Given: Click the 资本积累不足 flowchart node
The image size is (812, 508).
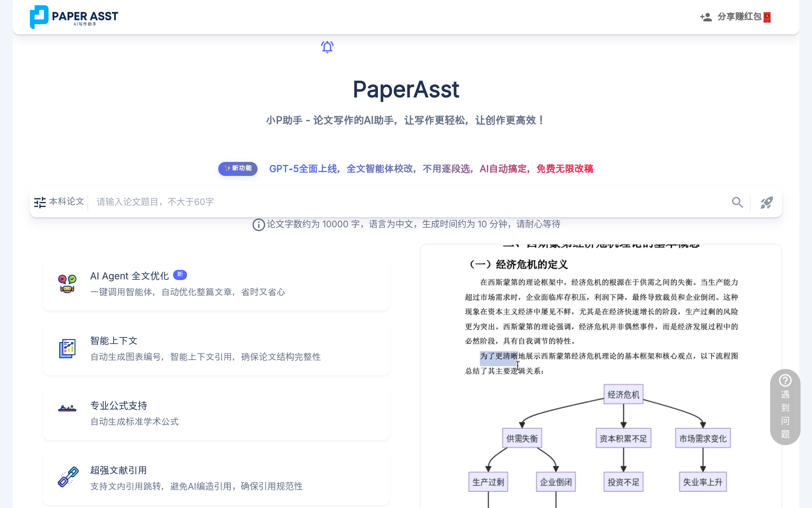Looking at the screenshot, I should (623, 438).
